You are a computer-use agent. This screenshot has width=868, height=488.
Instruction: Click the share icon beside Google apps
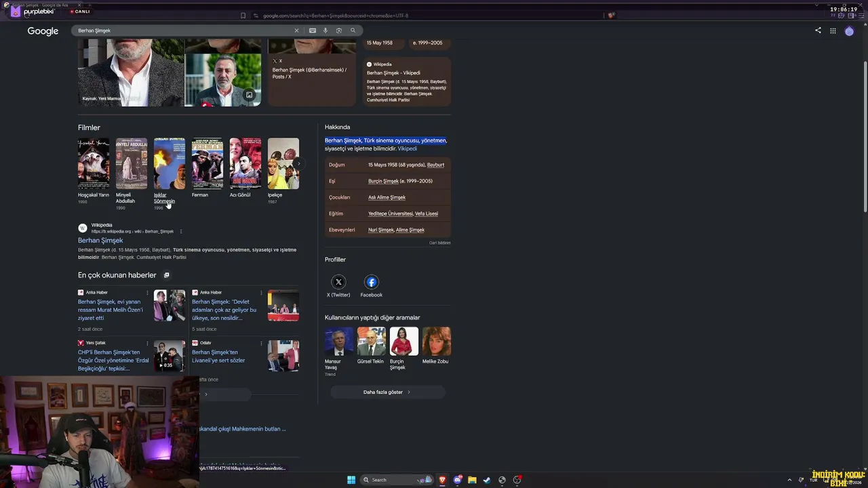tap(818, 30)
